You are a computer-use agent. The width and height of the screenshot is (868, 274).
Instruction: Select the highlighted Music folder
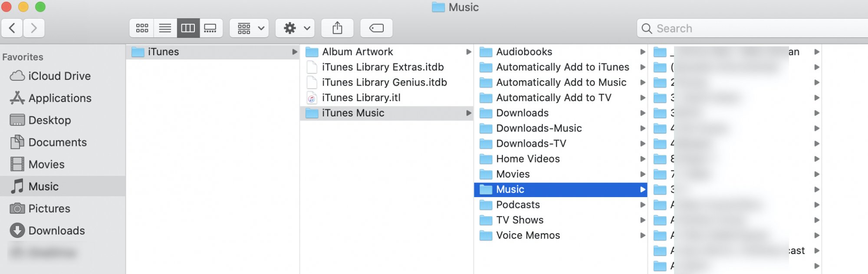tap(560, 189)
